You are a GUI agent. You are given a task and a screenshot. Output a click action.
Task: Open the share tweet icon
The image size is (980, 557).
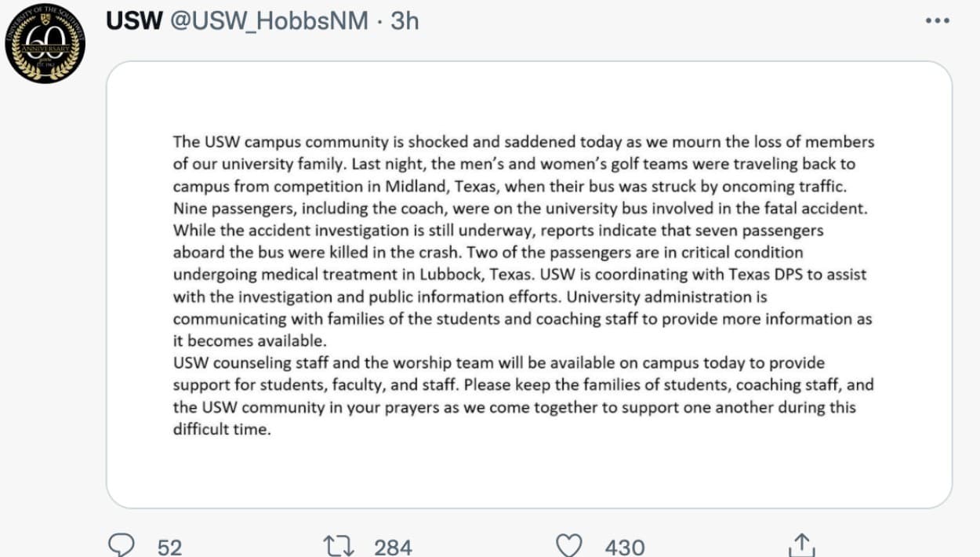(800, 545)
